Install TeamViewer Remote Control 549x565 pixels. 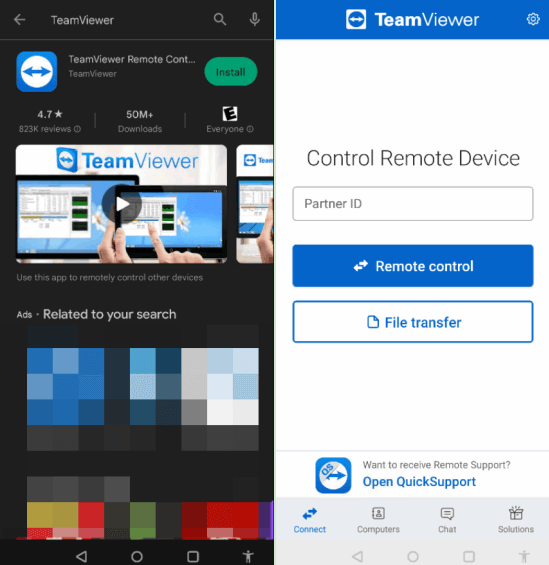[231, 72]
